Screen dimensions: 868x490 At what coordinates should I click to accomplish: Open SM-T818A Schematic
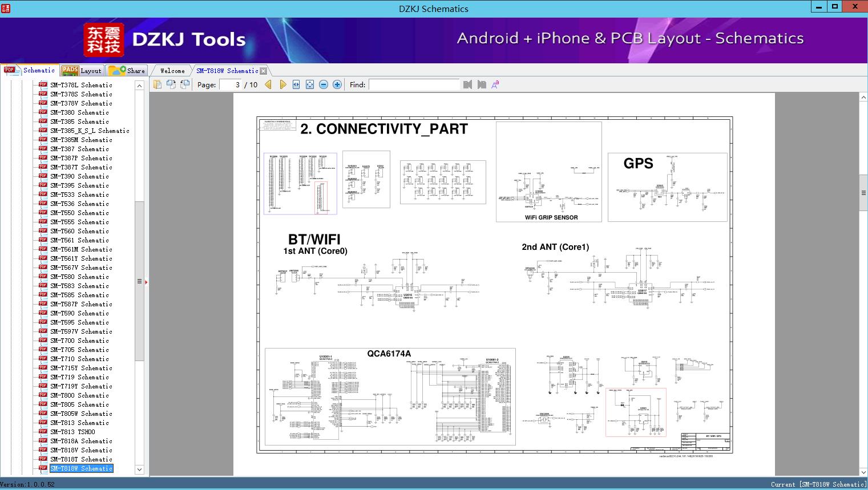(81, 441)
